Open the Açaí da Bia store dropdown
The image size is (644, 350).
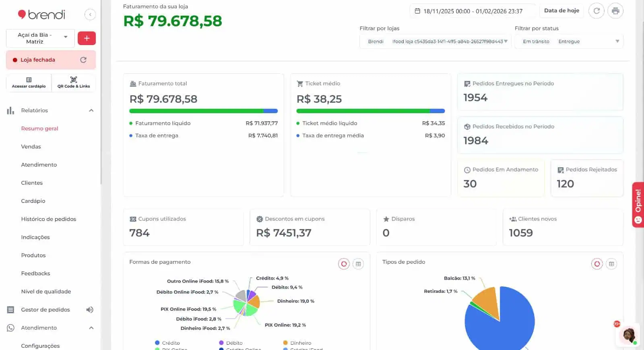pos(40,38)
